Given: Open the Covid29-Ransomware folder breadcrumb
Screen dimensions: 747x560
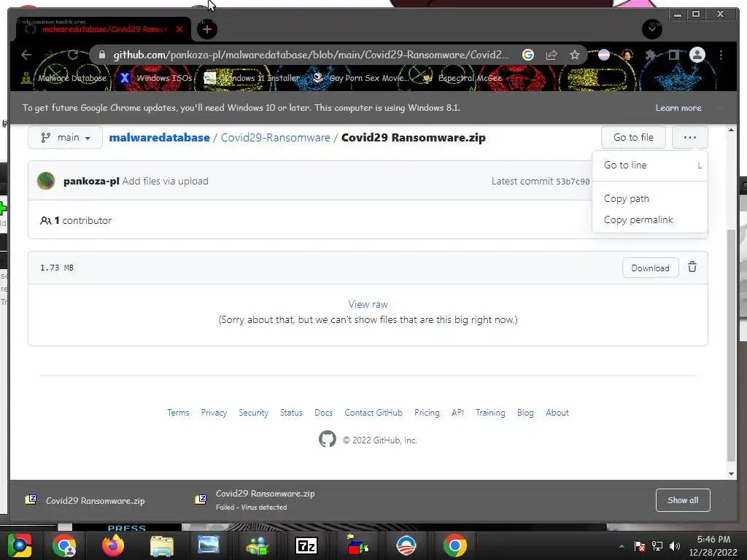Looking at the screenshot, I should [x=275, y=138].
